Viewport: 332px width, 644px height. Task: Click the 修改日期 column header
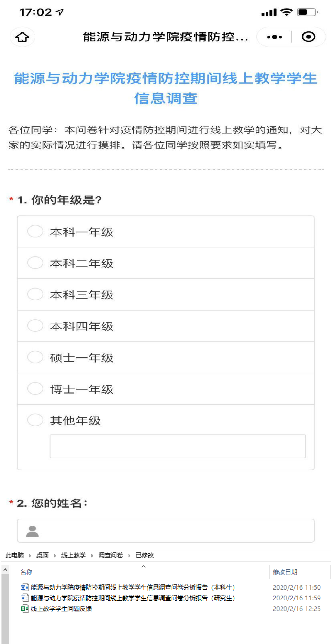(285, 572)
